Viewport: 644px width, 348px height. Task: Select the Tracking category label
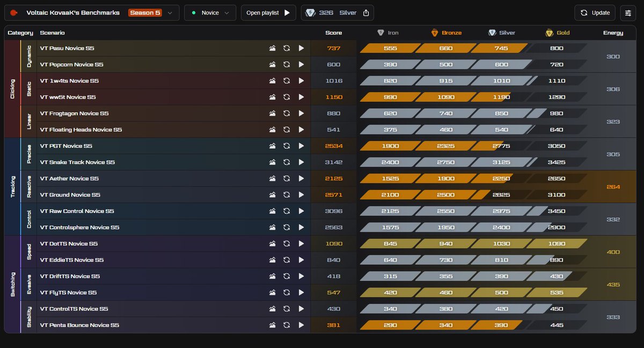click(x=12, y=187)
